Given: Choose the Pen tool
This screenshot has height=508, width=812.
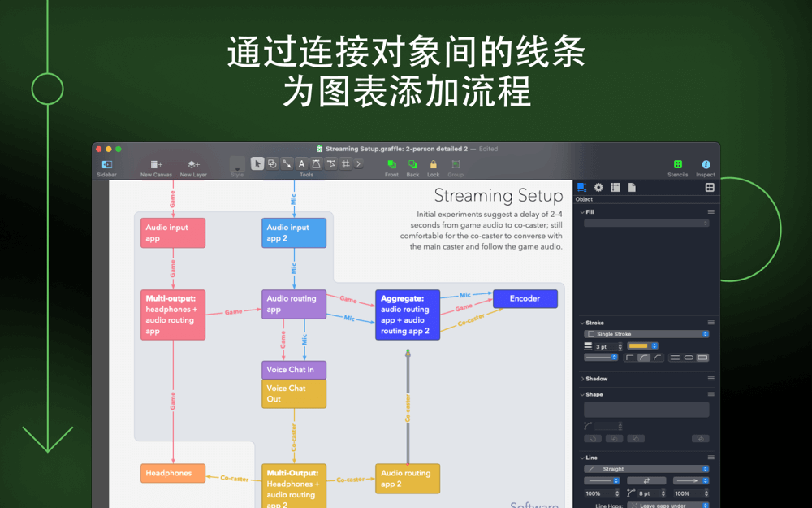Looking at the screenshot, I should point(316,164).
